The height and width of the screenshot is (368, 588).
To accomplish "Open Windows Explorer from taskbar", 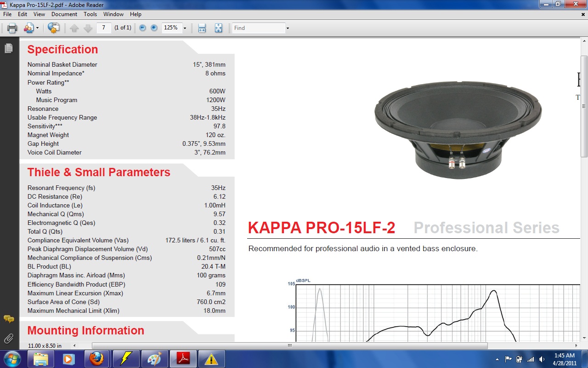I will (41, 358).
